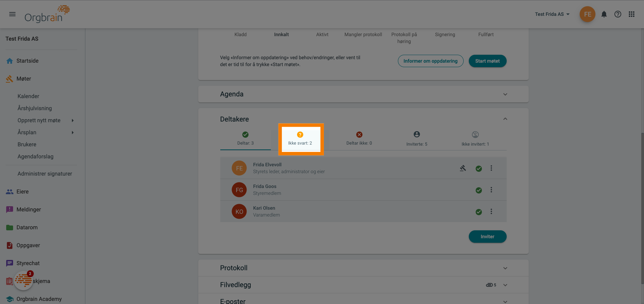Open Administrer signaturer in the sidebar
644x304 pixels.
point(45,174)
